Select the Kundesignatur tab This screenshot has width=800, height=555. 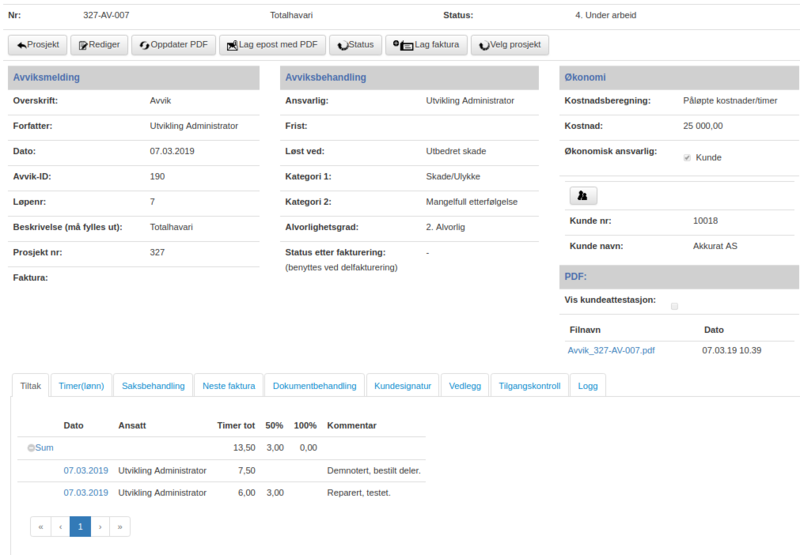point(403,386)
